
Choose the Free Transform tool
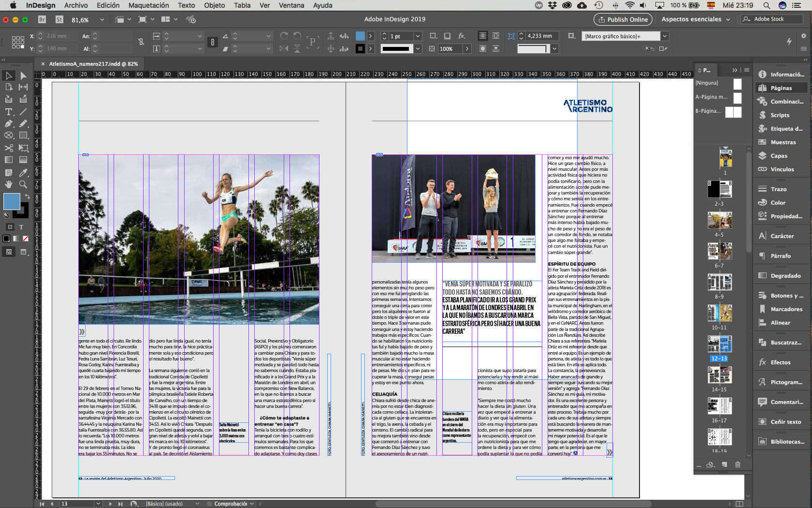[23, 148]
